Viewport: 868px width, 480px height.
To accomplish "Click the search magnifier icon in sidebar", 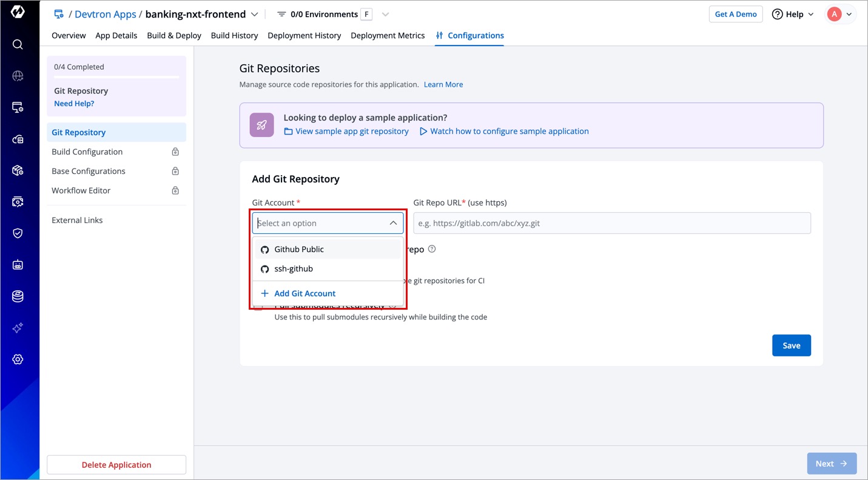I will click(18, 44).
